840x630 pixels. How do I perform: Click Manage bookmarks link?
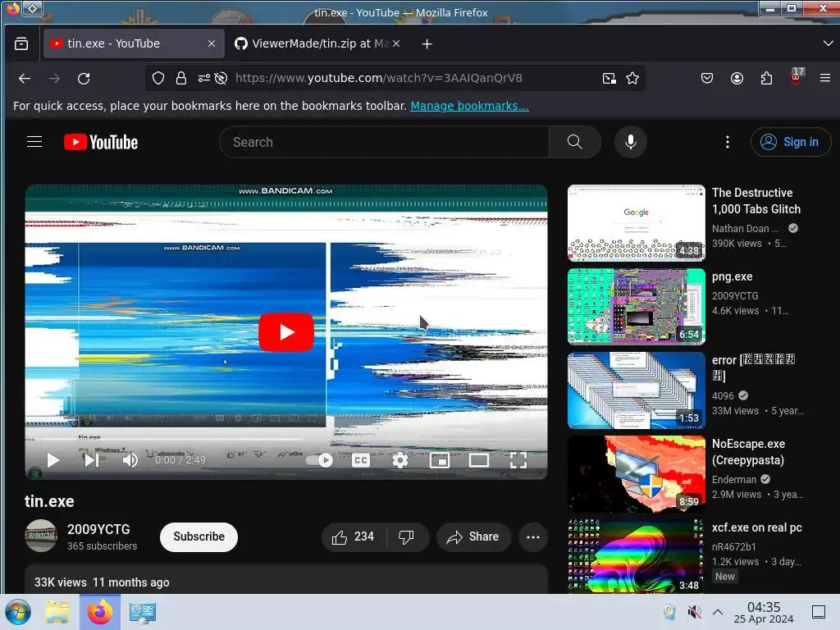pyautogui.click(x=469, y=106)
